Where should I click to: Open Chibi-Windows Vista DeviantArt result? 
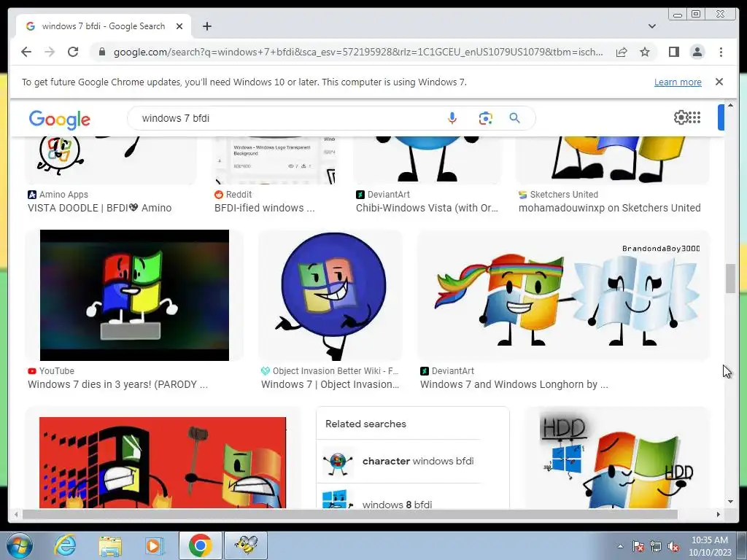click(x=427, y=208)
